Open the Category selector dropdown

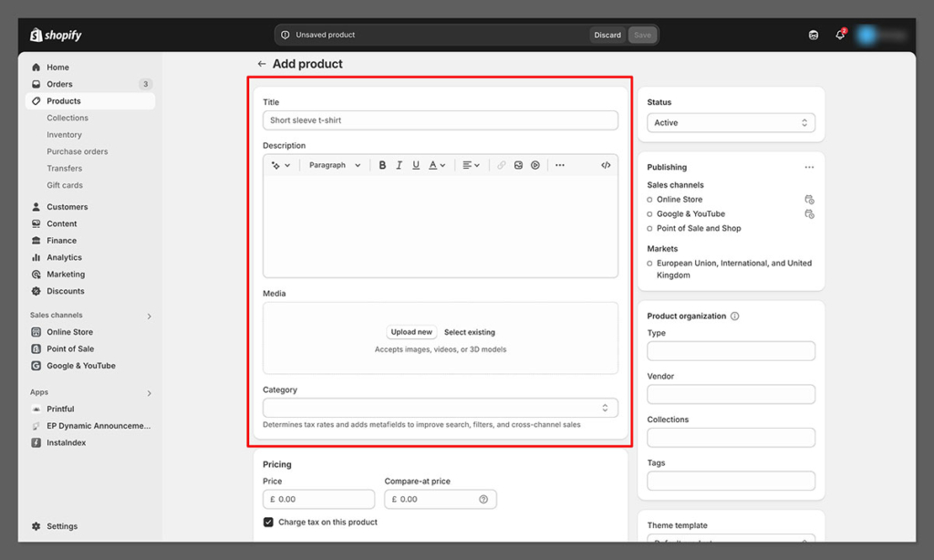click(x=440, y=408)
